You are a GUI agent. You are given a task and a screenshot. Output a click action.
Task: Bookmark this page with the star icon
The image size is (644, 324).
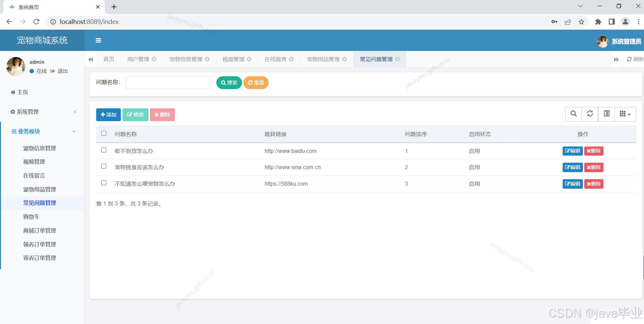[581, 22]
